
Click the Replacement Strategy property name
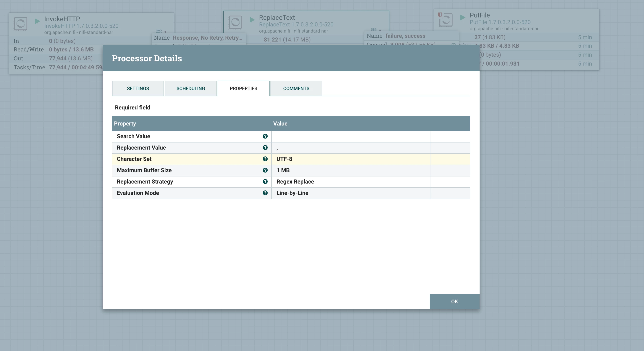point(145,181)
